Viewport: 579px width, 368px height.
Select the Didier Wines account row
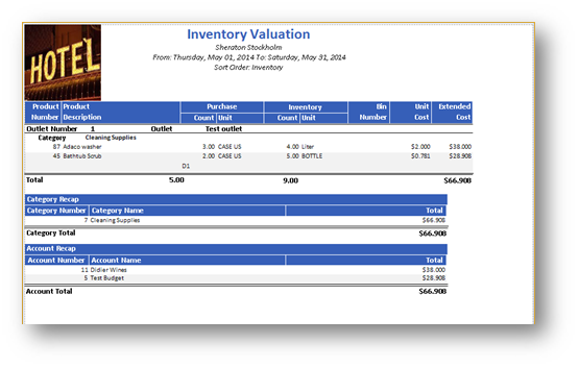236,270
